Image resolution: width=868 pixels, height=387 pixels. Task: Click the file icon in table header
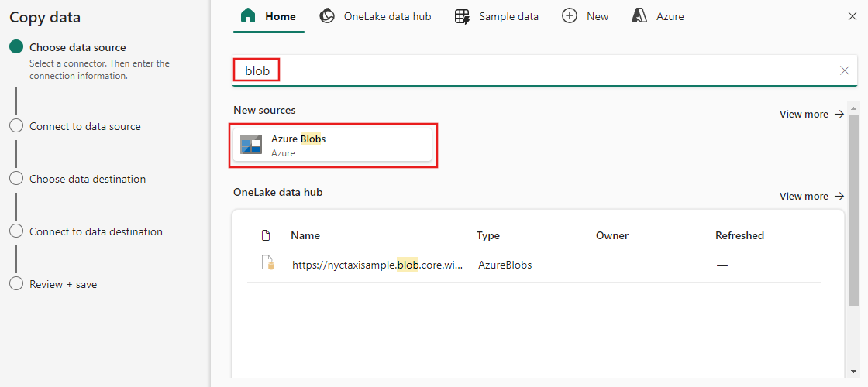[x=266, y=236]
